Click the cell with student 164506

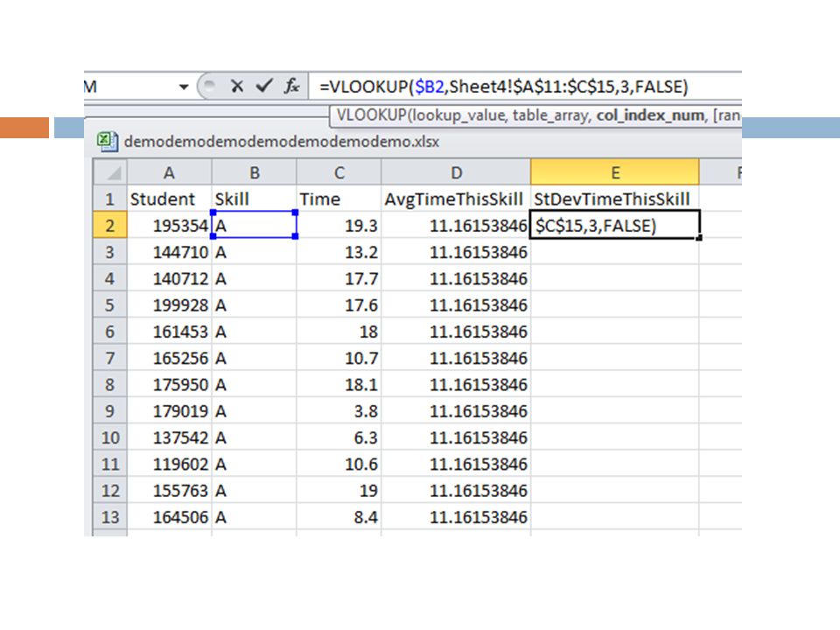point(169,517)
